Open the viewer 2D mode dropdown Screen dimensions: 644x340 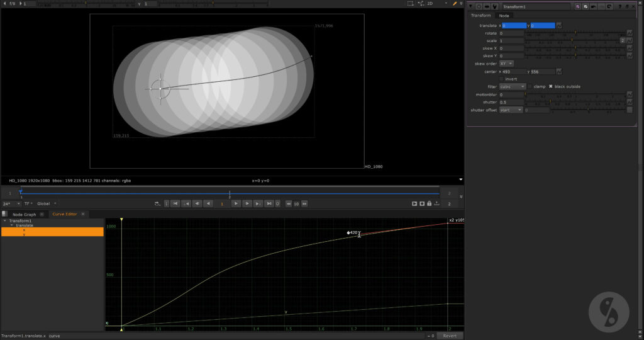point(438,3)
